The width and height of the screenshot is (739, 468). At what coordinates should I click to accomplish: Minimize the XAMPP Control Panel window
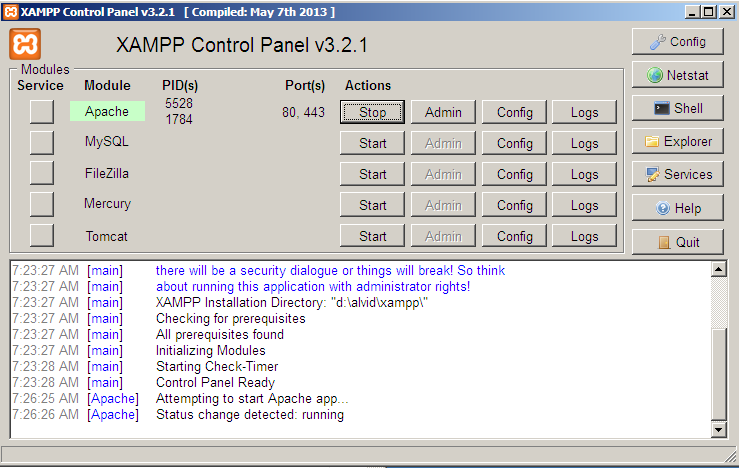[692, 12]
